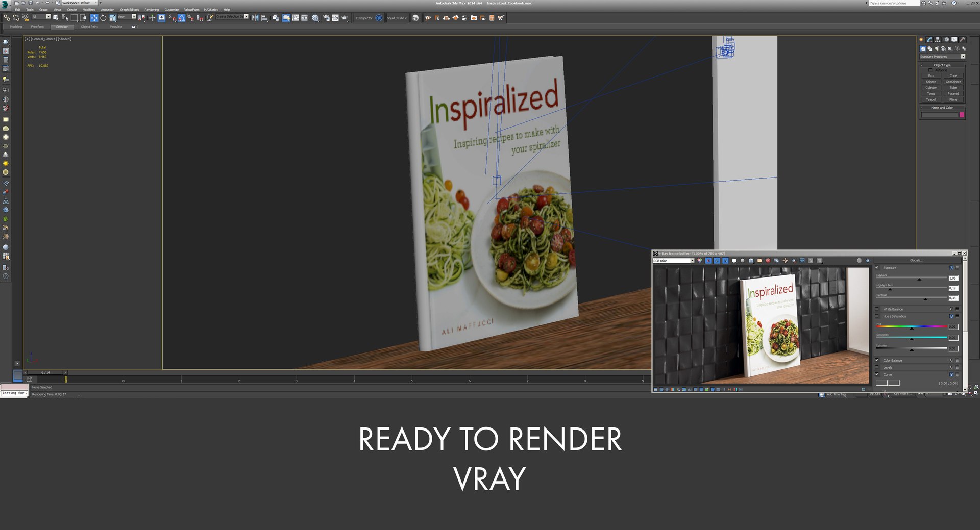Open the Create tab in the command panel
The width and height of the screenshot is (980, 530).
pos(921,39)
